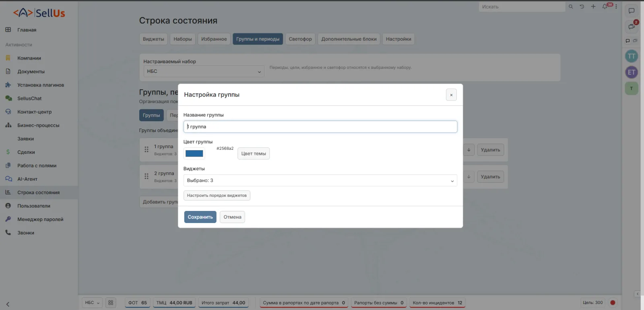Screen dimensions: 644x310
Task: Open the three-dot more options menu
Action: (616, 6)
